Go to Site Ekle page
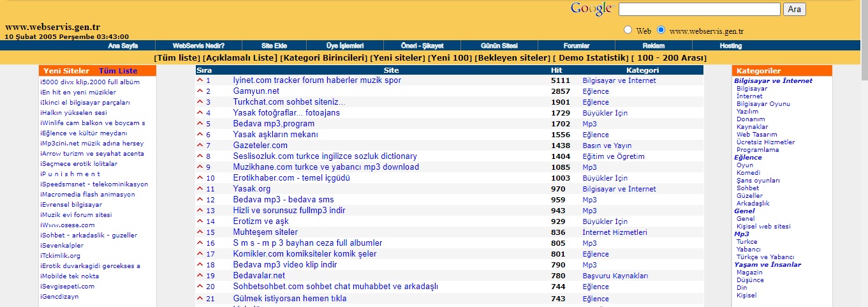The height and width of the screenshot is (307, 868). coord(275,46)
